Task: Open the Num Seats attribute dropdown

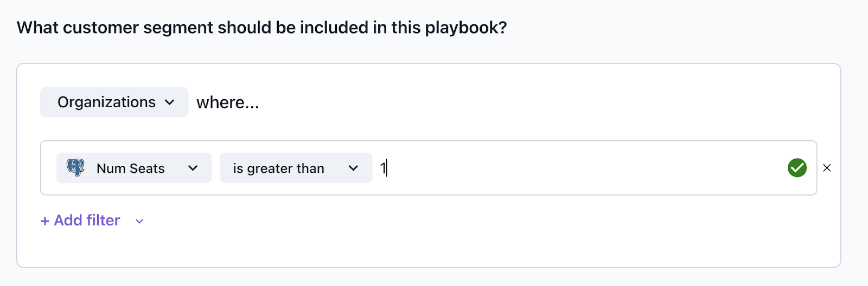Action: coord(134,168)
